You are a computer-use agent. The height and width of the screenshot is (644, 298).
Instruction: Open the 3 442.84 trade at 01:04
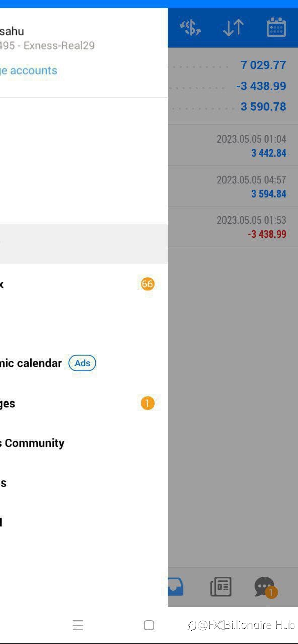click(233, 145)
